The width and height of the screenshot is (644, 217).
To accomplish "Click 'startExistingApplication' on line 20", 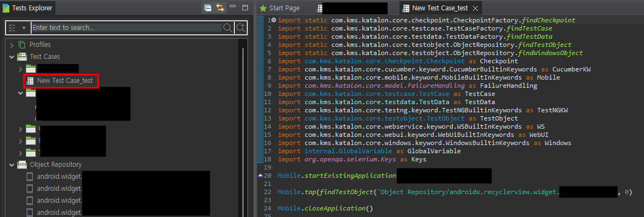I will click(350, 176).
